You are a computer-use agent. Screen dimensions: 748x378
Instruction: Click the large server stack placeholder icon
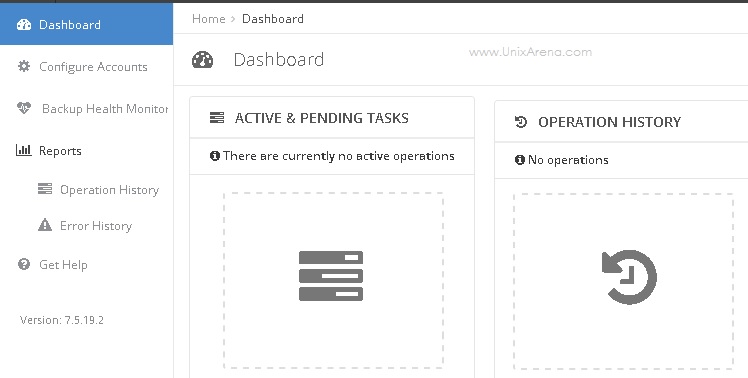(331, 276)
